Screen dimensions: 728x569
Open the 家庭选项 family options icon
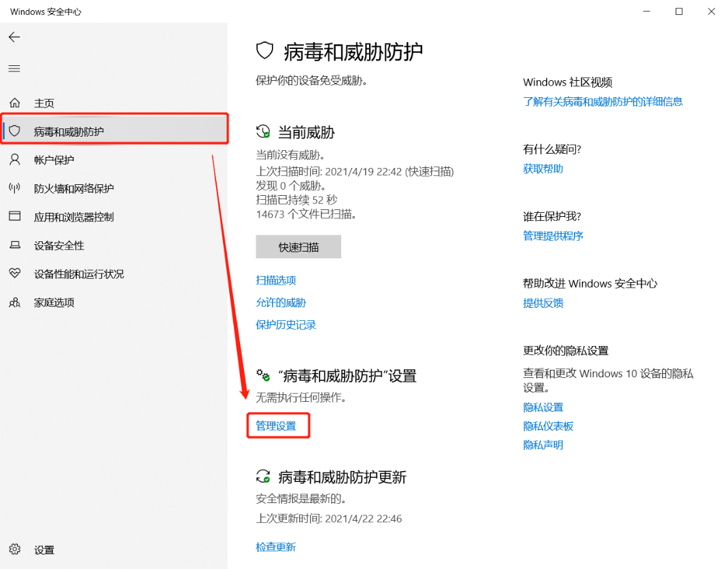(x=14, y=303)
